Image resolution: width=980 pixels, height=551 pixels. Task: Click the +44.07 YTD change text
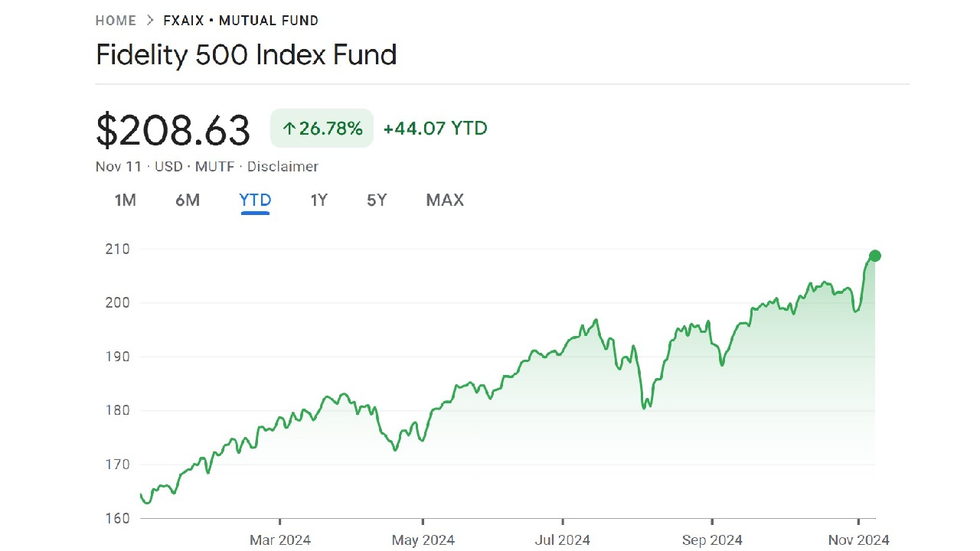435,129
